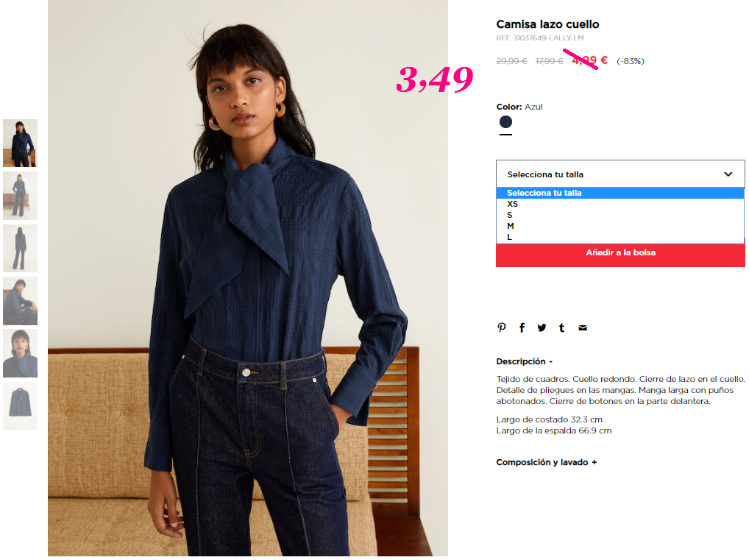
Task: Expand 'Composición y lavado' section
Action: [x=547, y=463]
